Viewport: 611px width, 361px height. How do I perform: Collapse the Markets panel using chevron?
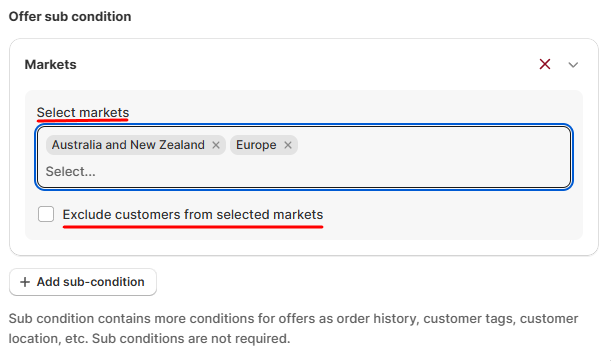pos(573,65)
